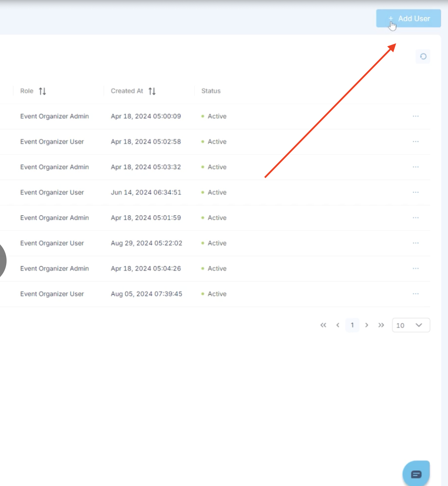448x486 pixels.
Task: Open actions menu for Apr 18 05:01:59 row
Action: [415, 218]
